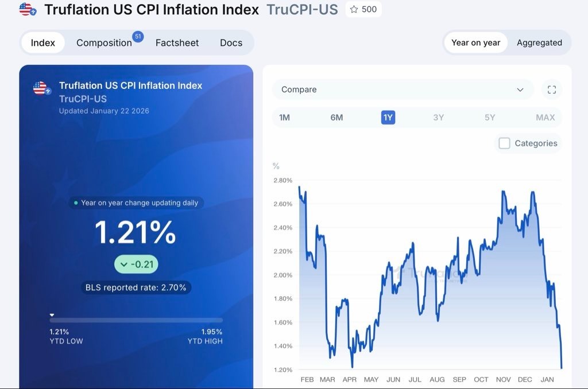Switch to Year on year view
This screenshot has width=588, height=389.
pyautogui.click(x=475, y=42)
